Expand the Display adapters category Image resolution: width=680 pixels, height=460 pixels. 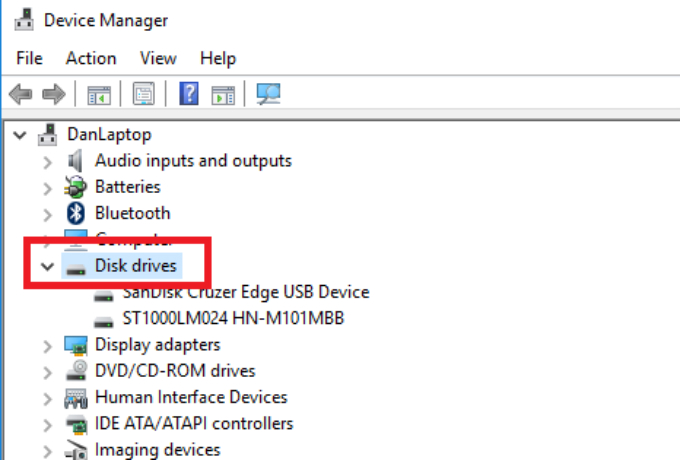click(46, 345)
